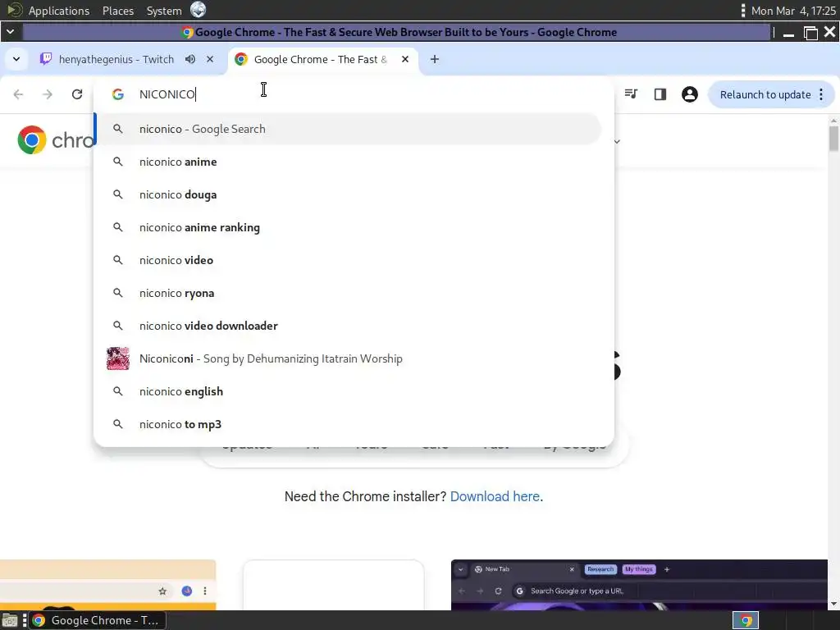
Task: Click search icon beside 'niconico to mp3'
Action: pos(118,424)
